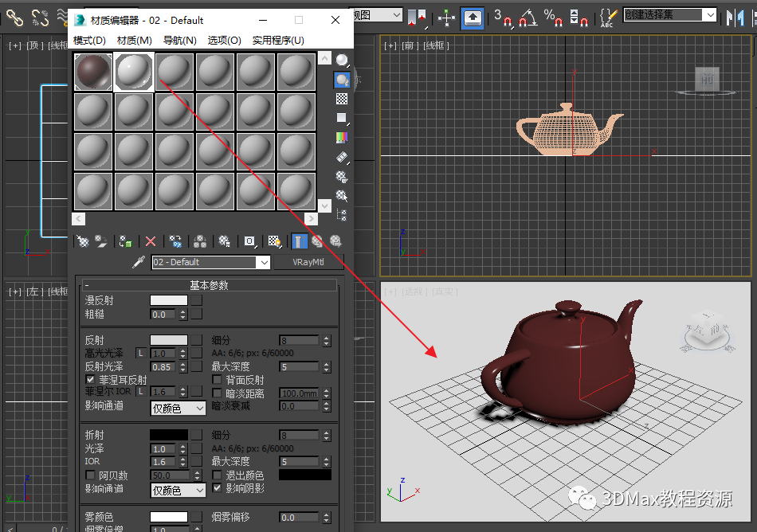This screenshot has height=532, width=757.
Task: Open the 02 - Default material name dropdown
Action: [x=263, y=262]
